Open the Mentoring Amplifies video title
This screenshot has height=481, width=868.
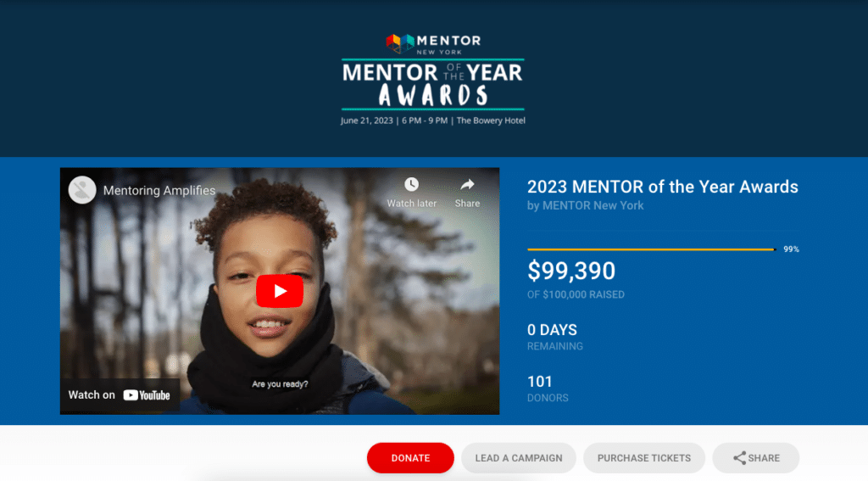tap(159, 191)
